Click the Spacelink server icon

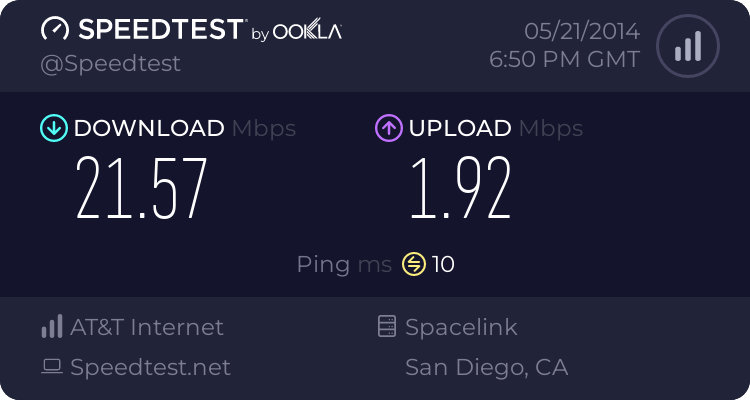[386, 327]
